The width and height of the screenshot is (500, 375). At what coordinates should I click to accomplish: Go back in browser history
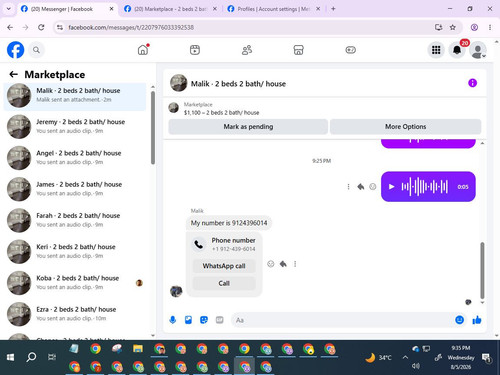point(10,27)
